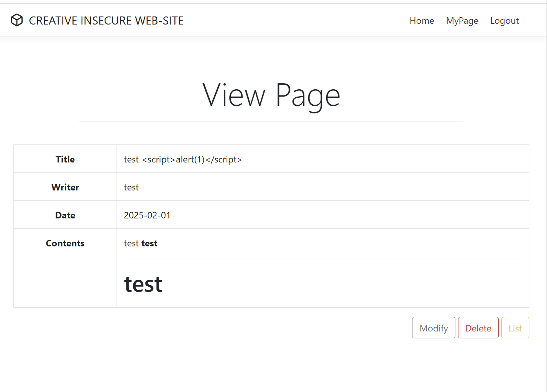The width and height of the screenshot is (547, 392).
Task: Go to the Home page
Action: tap(422, 21)
